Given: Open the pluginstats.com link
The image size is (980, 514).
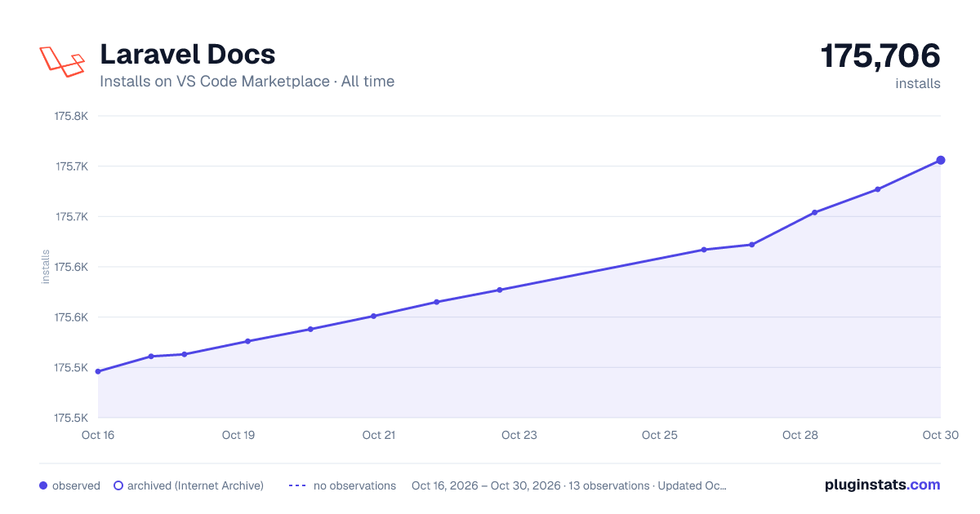Looking at the screenshot, I should coord(882,485).
